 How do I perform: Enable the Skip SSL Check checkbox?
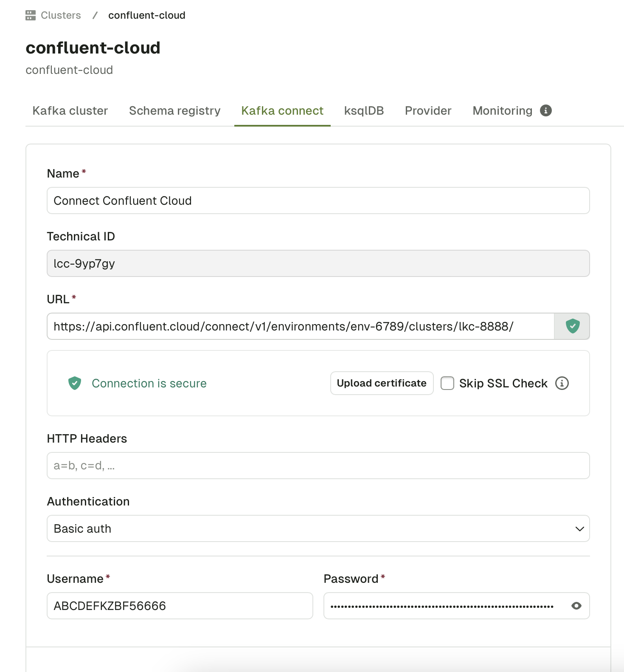(447, 383)
